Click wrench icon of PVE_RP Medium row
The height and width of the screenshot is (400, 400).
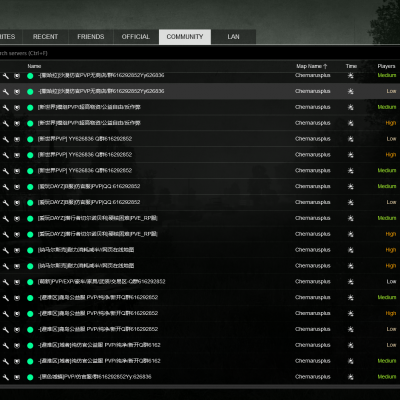tap(6, 219)
